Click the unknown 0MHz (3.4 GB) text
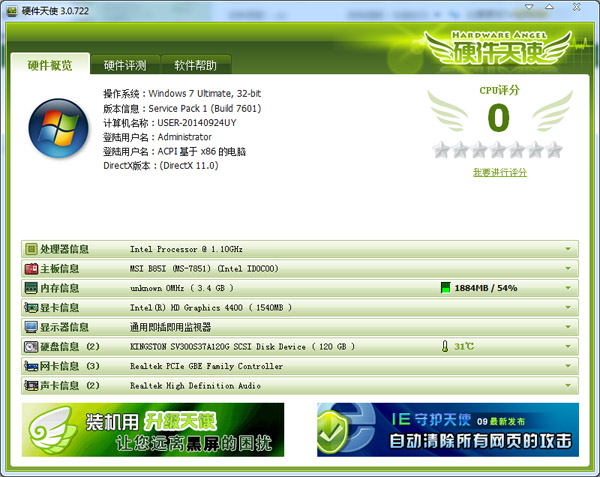The width and height of the screenshot is (600, 477). point(182,288)
